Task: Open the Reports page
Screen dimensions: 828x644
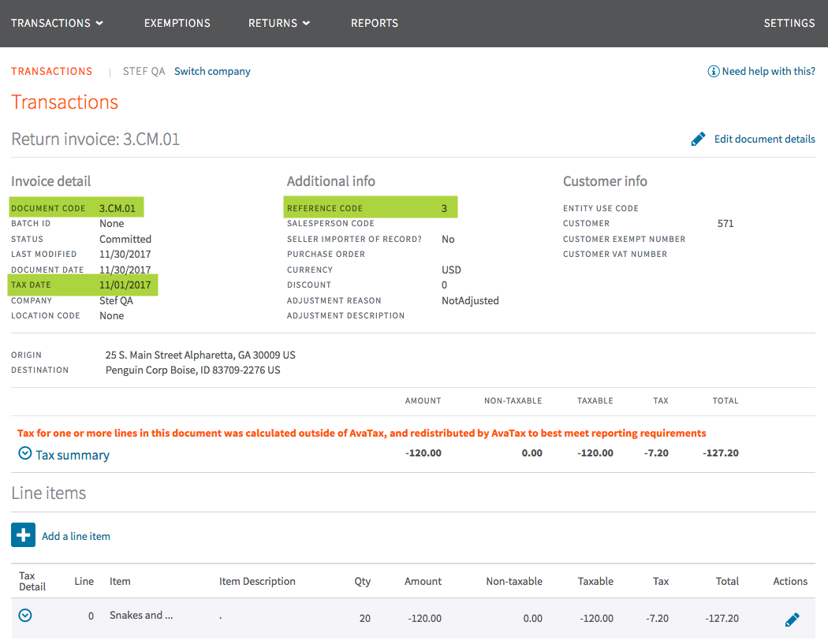Action: click(375, 23)
